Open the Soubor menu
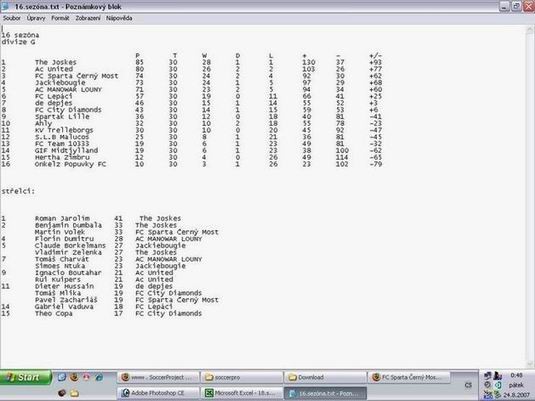This screenshot has width=535, height=401. (12, 18)
